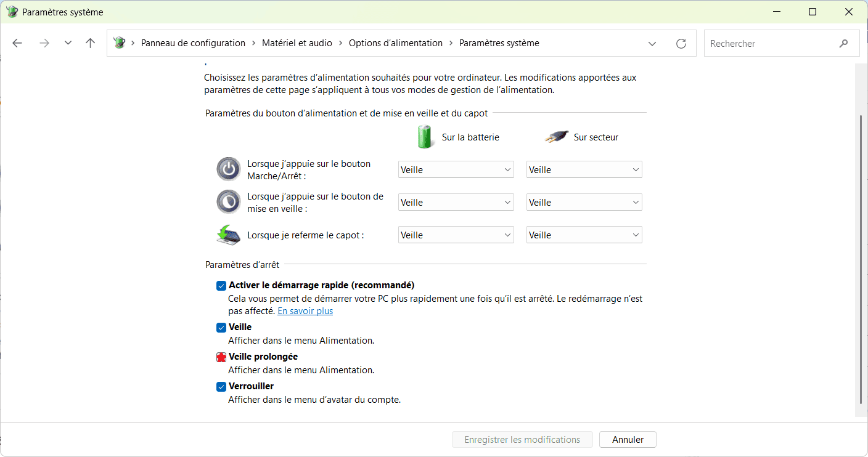868x457 pixels.
Task: Go up one level arrow
Action: click(91, 43)
